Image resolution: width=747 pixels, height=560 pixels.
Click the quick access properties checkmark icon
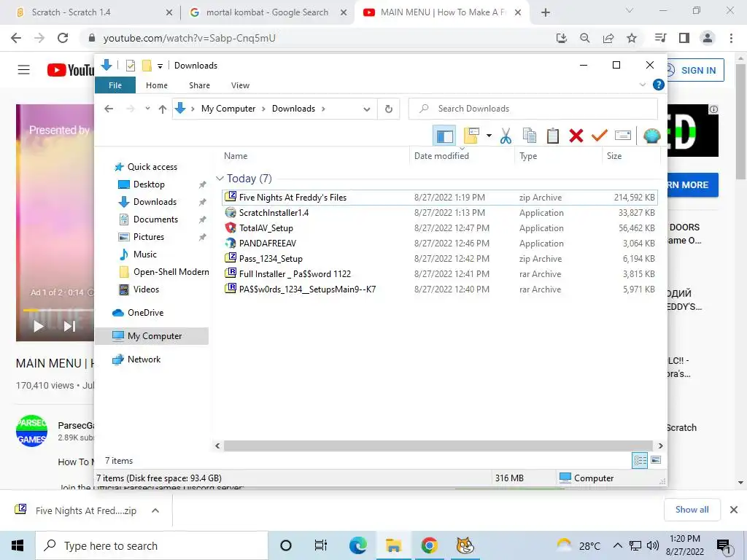click(130, 66)
